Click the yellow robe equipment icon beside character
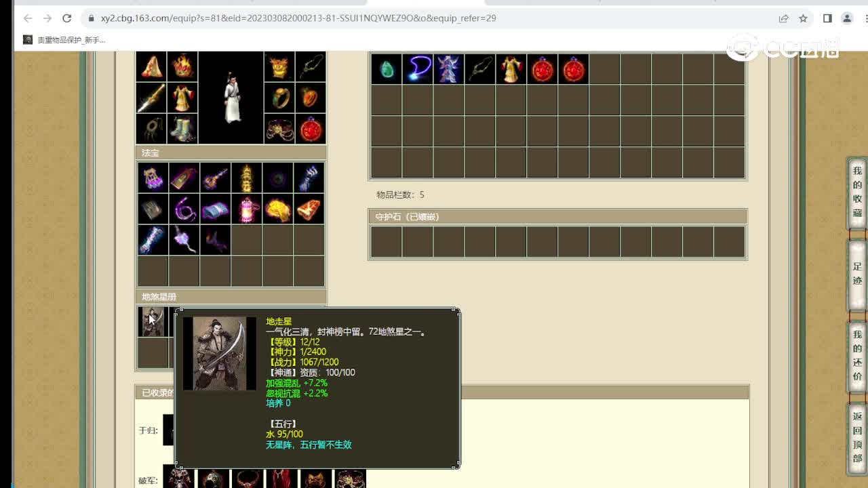This screenshot has width=868, height=488. [182, 98]
